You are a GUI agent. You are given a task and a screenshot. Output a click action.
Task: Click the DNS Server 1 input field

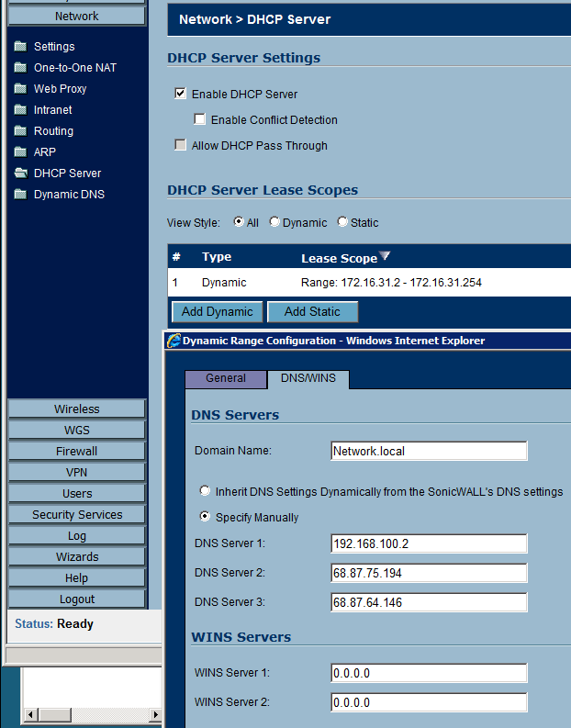pos(429,543)
